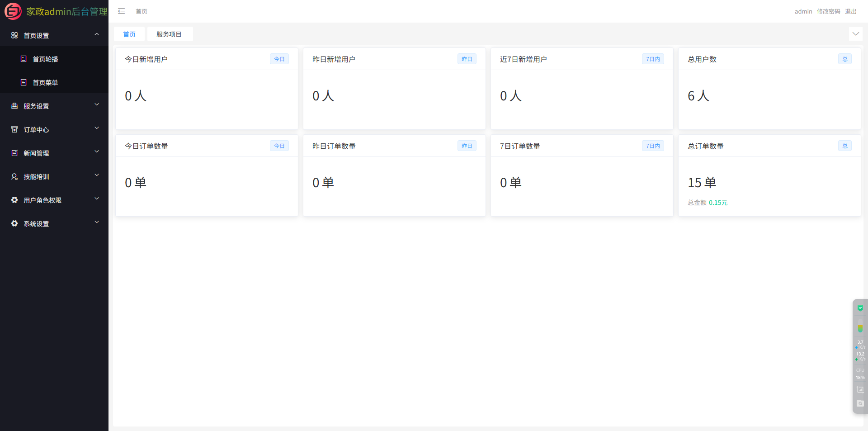Click the 首页轮播 document icon

point(24,59)
